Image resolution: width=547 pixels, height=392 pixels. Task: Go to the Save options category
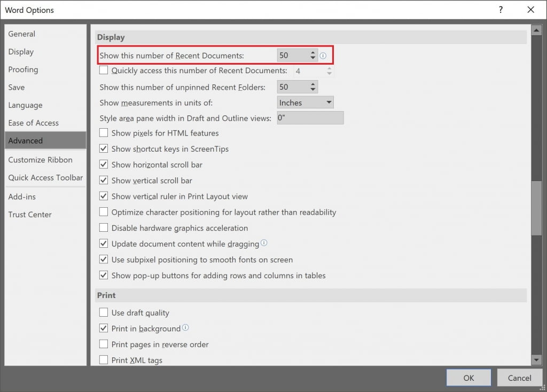tap(45, 87)
